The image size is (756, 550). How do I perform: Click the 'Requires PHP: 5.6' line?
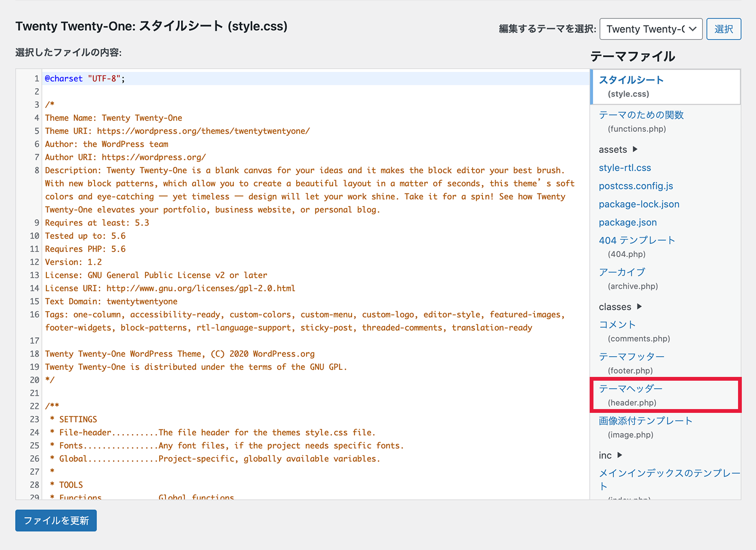click(85, 249)
